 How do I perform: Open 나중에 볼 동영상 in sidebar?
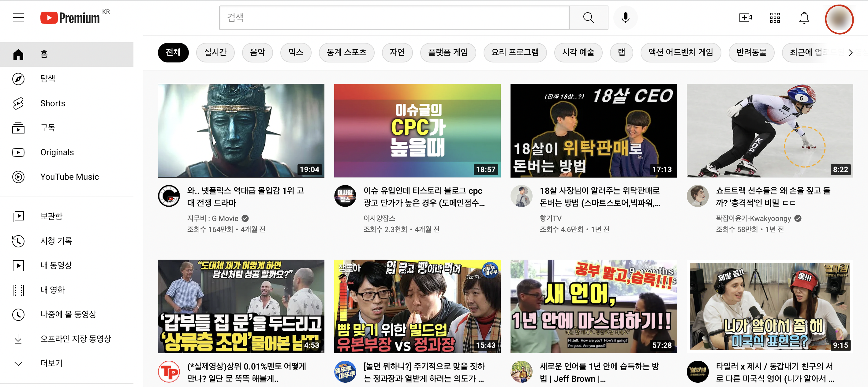(67, 314)
